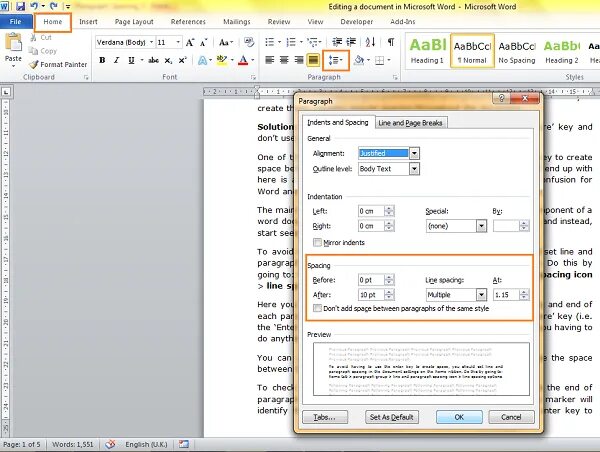Check Don't add space between paragraphs checkbox
Image resolution: width=600 pixels, height=452 pixels.
(x=317, y=308)
